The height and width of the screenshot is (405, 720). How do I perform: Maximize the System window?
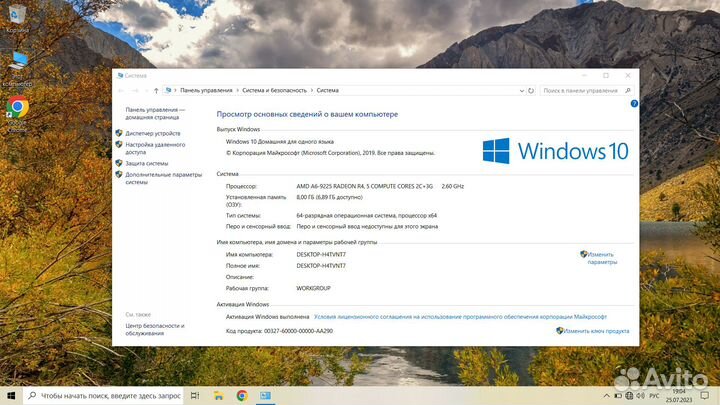tap(606, 75)
